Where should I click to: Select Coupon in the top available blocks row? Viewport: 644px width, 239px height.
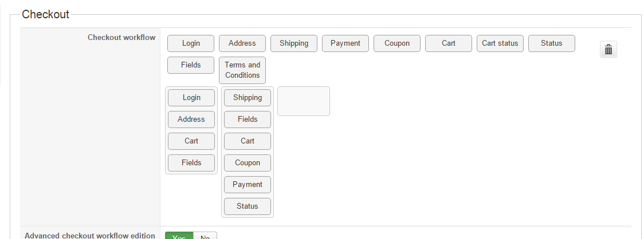397,43
